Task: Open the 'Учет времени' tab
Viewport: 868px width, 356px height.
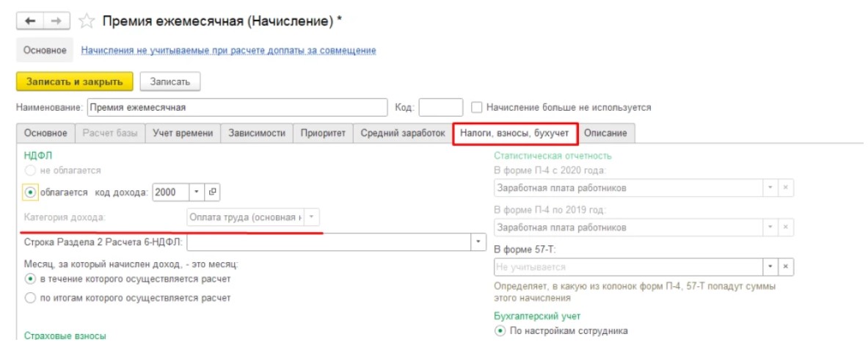Action: point(183,134)
